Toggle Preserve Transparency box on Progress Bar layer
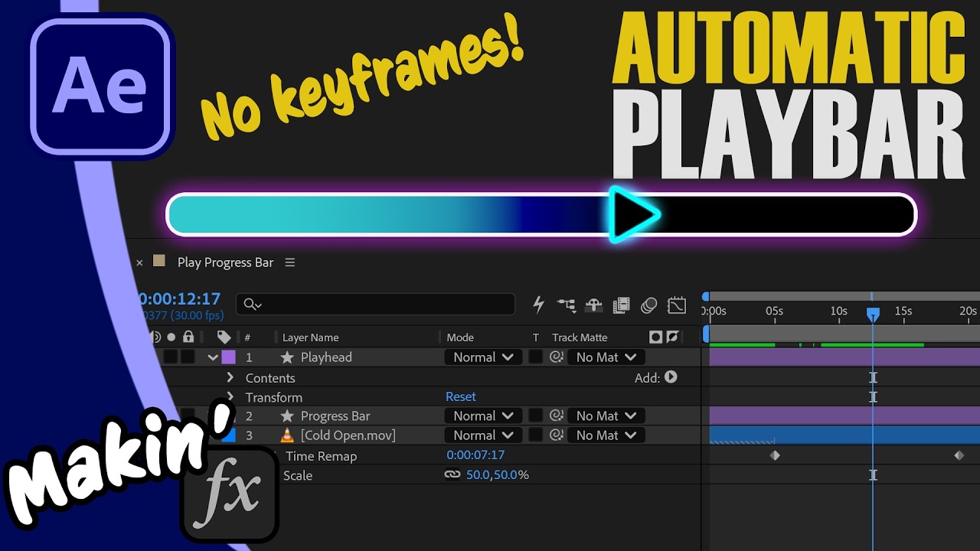Viewport: 980px width, 551px height. 536,416
